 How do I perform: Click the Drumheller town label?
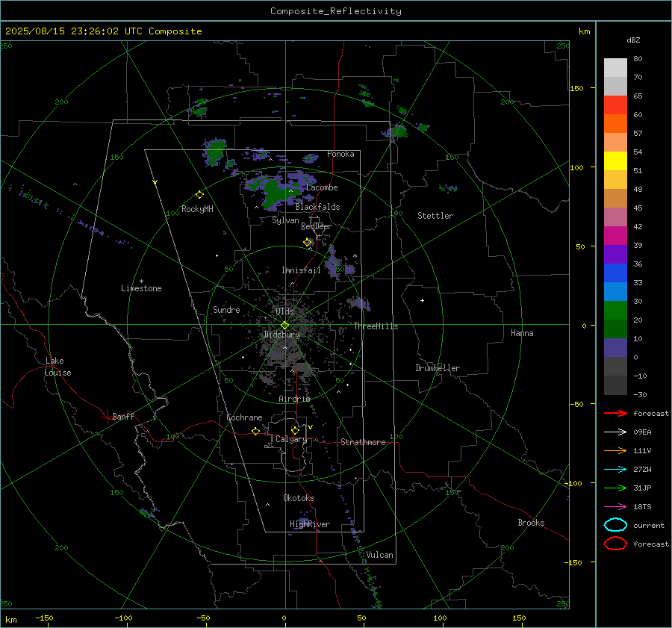pos(438,368)
